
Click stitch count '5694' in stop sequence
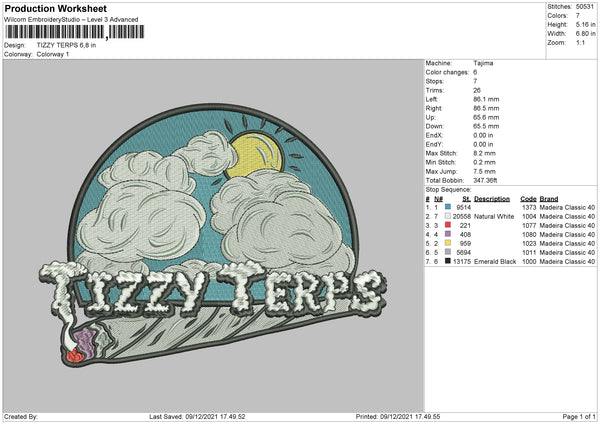(463, 253)
